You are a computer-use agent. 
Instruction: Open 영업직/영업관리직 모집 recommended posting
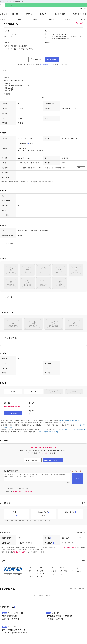(10, 616)
